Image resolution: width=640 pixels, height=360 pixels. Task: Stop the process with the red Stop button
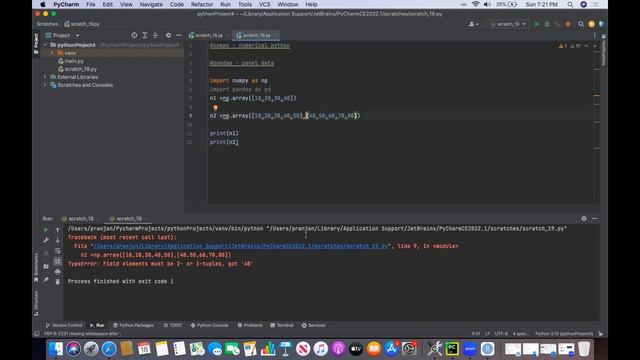[x=568, y=24]
